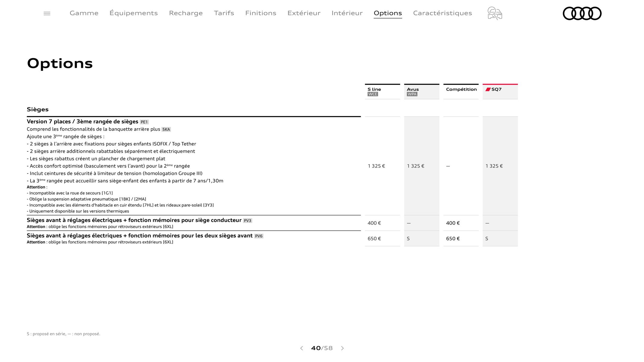Image resolution: width=644 pixels, height=362 pixels.
Task: Click the Attention note under the PV3 option
Action: [x=100, y=227]
